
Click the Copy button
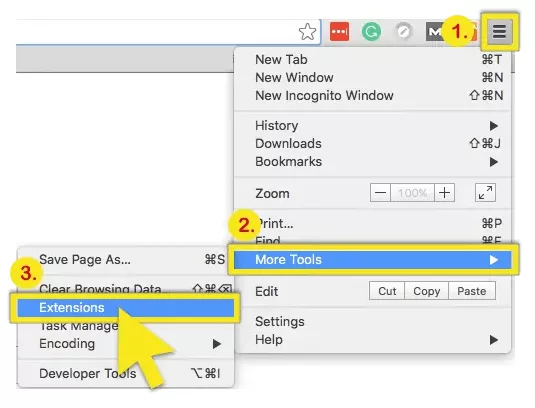(426, 291)
